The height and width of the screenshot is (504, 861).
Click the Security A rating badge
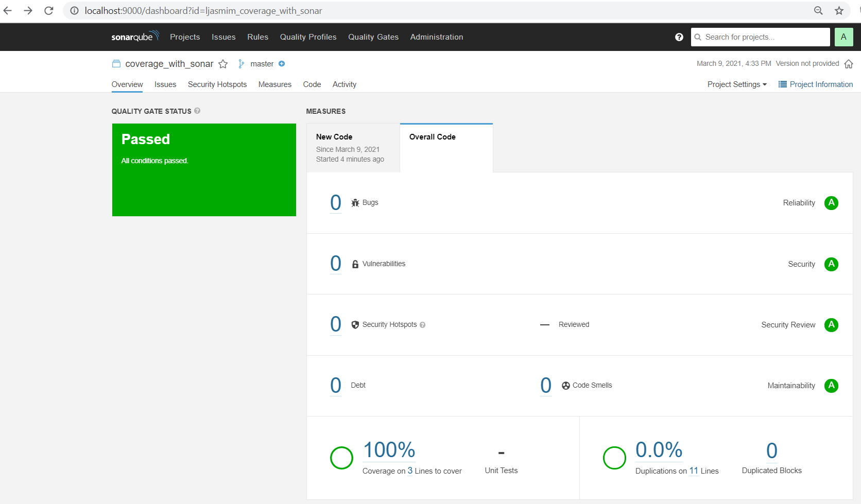coord(831,264)
